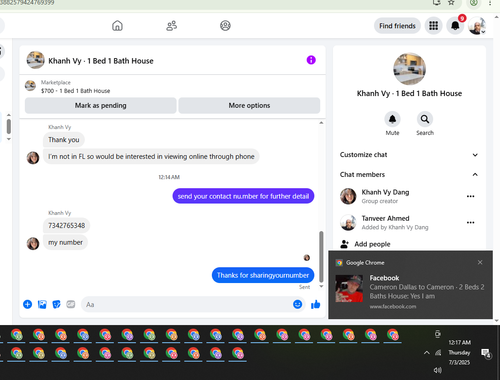Image resolution: width=500 pixels, height=380 pixels.
Task: Click the Khanh Vy listing chat header title
Action: coord(101,61)
